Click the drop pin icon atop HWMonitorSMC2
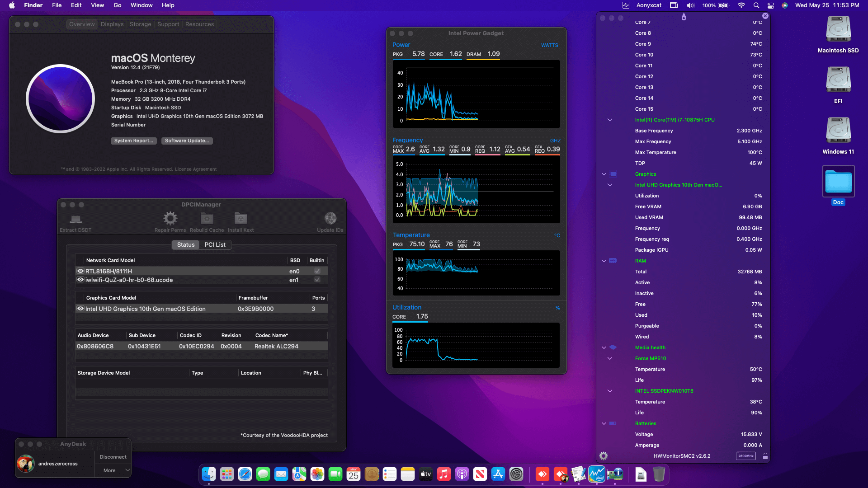 coord(684,17)
